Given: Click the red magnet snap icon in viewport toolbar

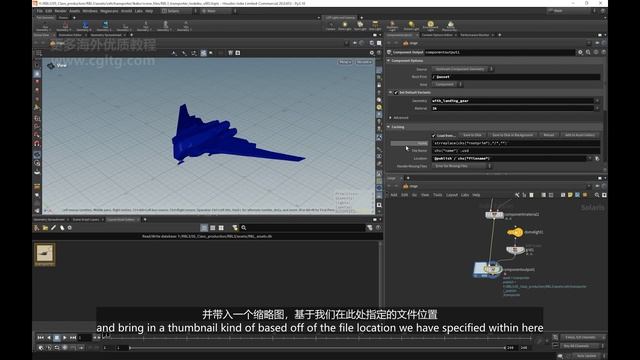Looking at the screenshot, I should (x=37, y=143).
